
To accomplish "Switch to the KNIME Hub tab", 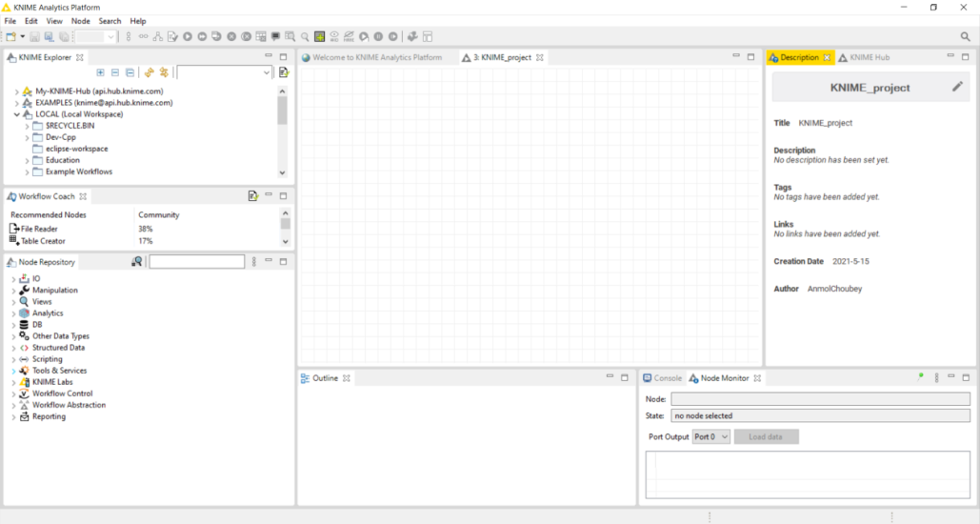I will 865,57.
